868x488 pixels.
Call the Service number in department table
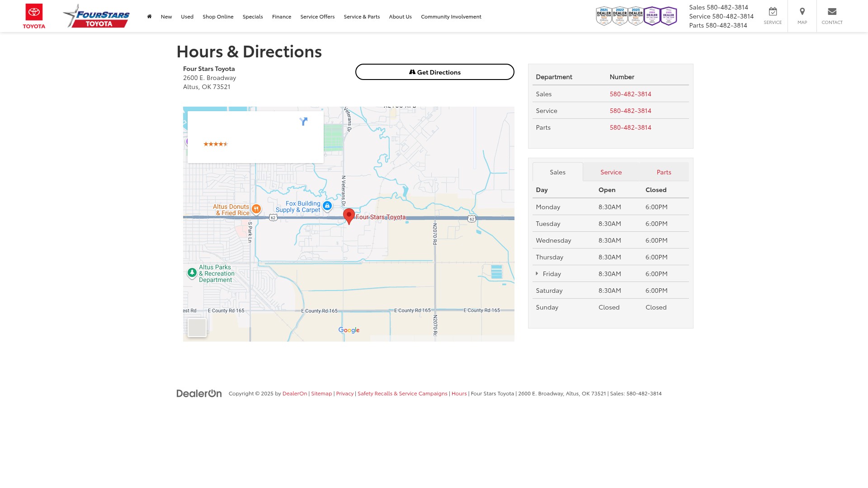(630, 110)
